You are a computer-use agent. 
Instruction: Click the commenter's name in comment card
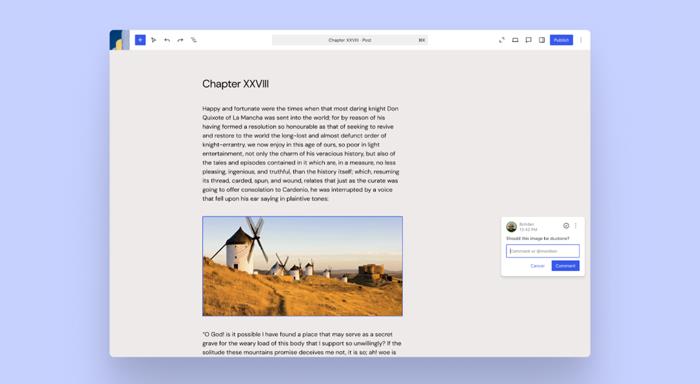(527, 224)
